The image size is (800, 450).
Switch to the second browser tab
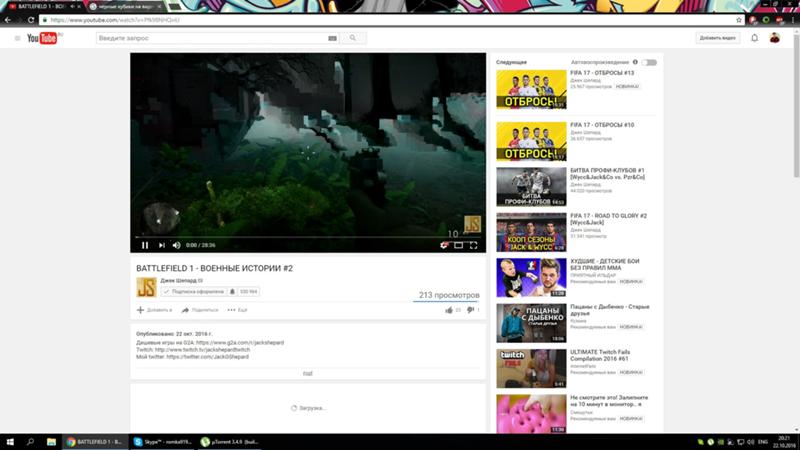125,7
